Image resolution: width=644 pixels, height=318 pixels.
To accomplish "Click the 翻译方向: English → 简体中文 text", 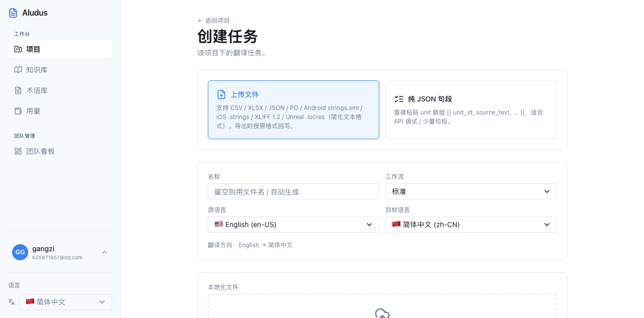I will tap(250, 245).
